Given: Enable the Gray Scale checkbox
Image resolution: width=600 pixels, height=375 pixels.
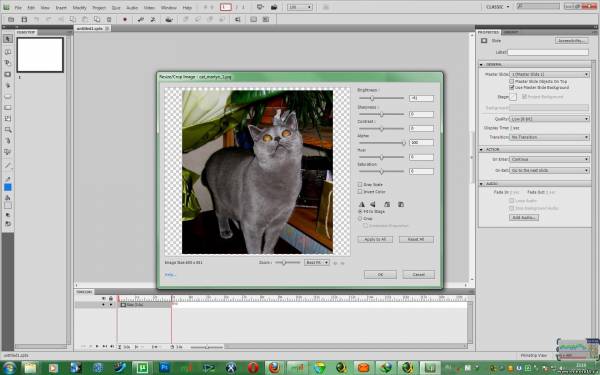Looking at the screenshot, I should 360,184.
